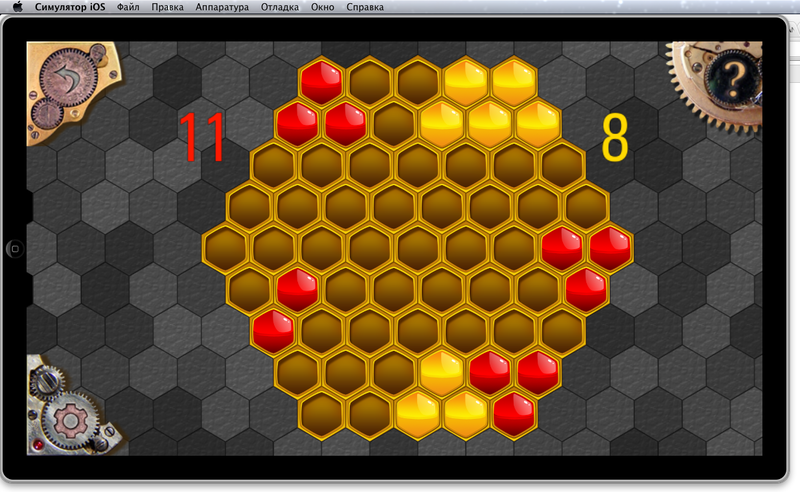Select the red gem starting the seventh row
The width and height of the screenshot is (800, 492).
(273, 331)
